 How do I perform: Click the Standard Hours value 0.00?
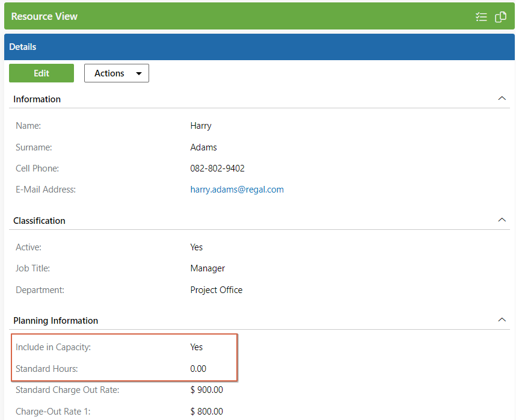[x=198, y=369]
